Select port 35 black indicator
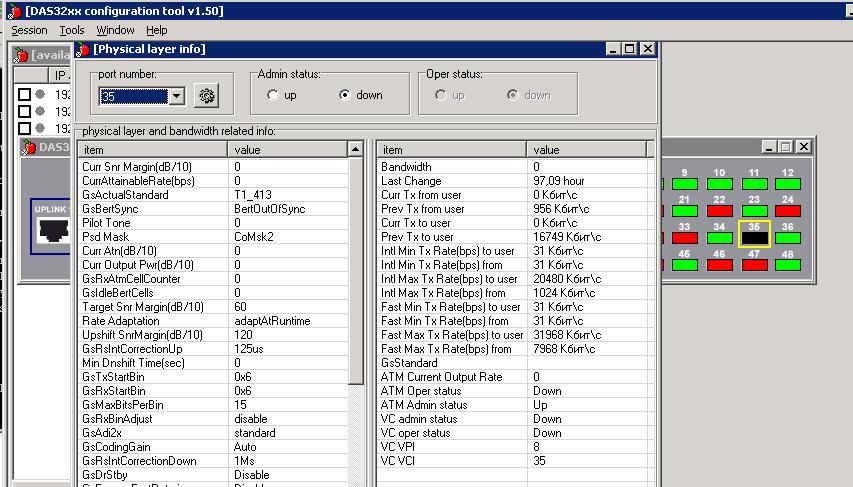 755,239
